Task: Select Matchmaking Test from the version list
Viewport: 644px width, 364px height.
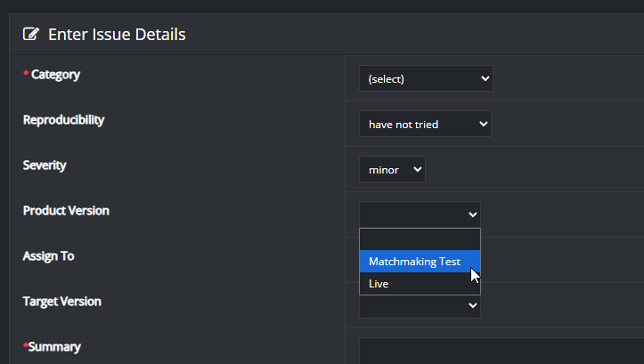Action: 414,262
